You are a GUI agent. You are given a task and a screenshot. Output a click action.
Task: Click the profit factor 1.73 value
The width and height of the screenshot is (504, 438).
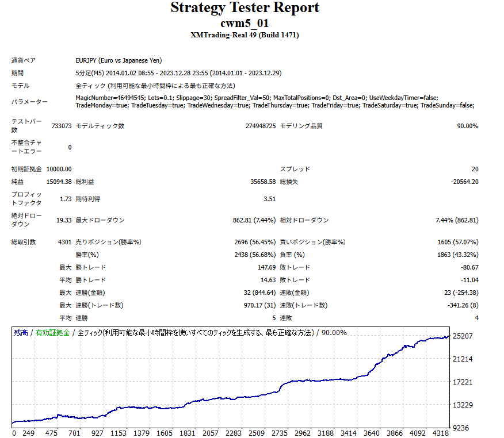click(66, 199)
